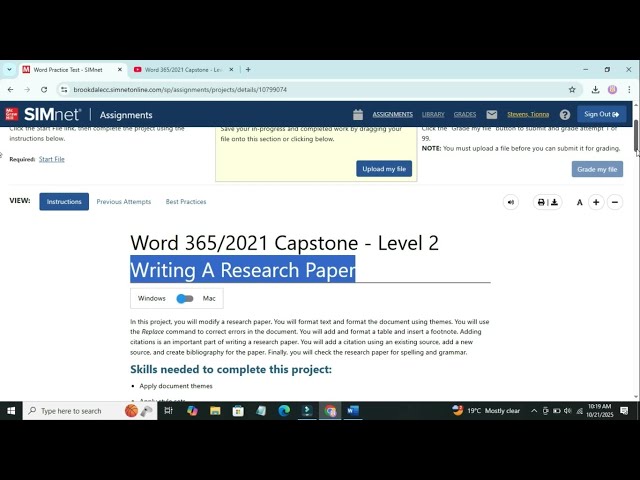This screenshot has width=640, height=480.
Task: Open ASSIGNMENTS in the SIMnet nav
Action: pos(392,115)
